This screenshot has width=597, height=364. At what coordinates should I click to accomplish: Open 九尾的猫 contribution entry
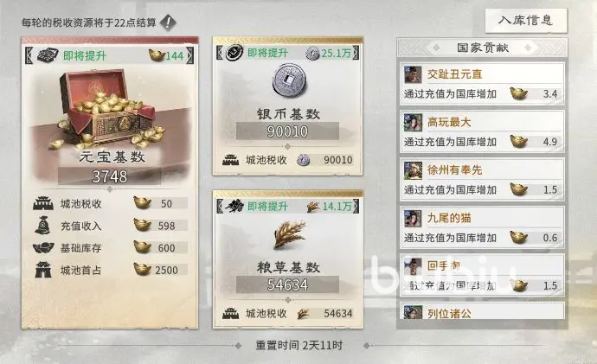(x=482, y=227)
